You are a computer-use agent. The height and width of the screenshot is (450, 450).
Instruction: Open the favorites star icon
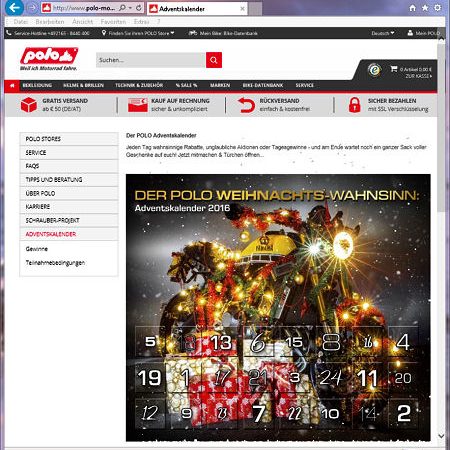tap(425, 8)
